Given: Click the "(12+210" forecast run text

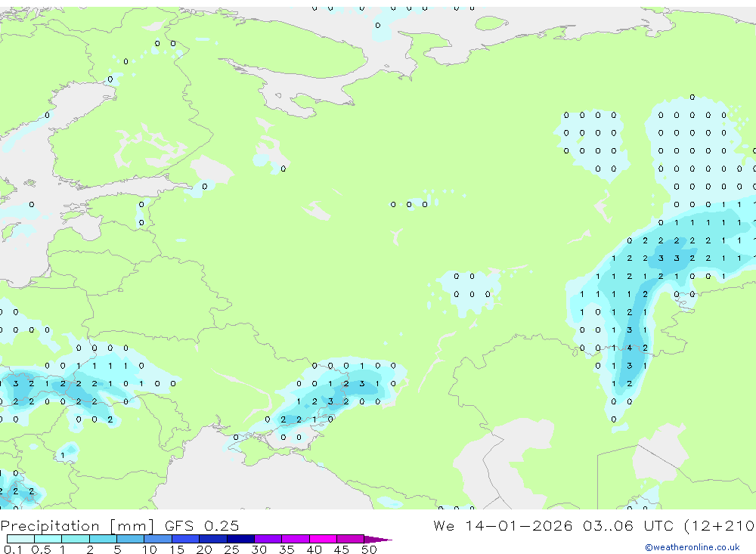Looking at the screenshot, I should 720,525.
